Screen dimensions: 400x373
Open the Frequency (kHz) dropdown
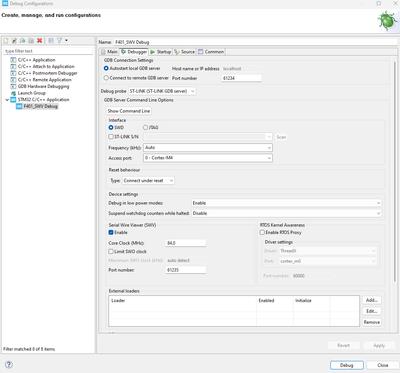(x=208, y=147)
